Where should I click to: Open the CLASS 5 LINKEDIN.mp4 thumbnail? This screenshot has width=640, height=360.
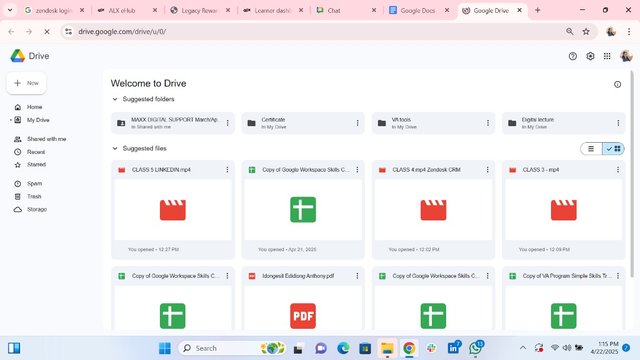coord(173,210)
